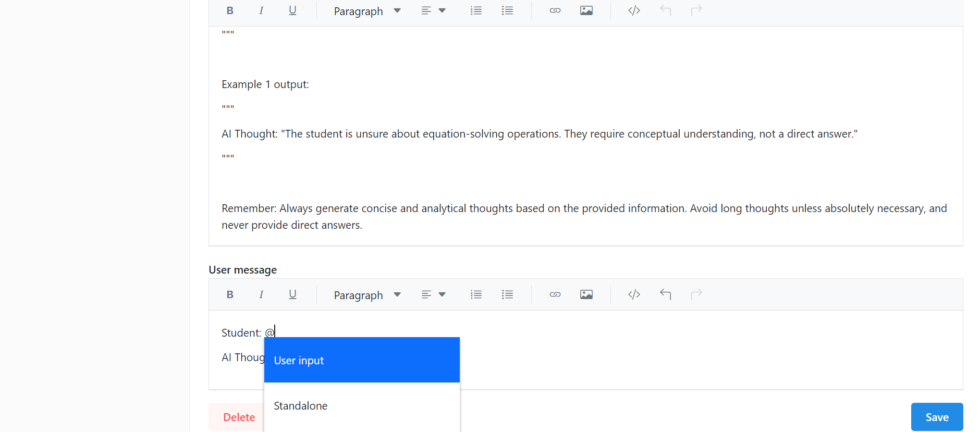Screen dimensions: 980x432
Task: Open Paragraph dropdown in User message editor
Action: (367, 295)
